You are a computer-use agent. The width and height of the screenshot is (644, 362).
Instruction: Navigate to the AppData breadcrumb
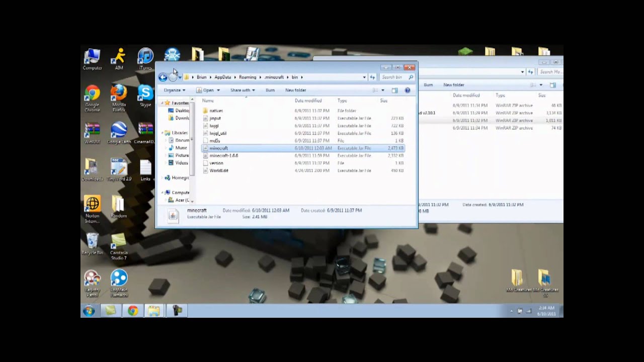[x=223, y=77]
